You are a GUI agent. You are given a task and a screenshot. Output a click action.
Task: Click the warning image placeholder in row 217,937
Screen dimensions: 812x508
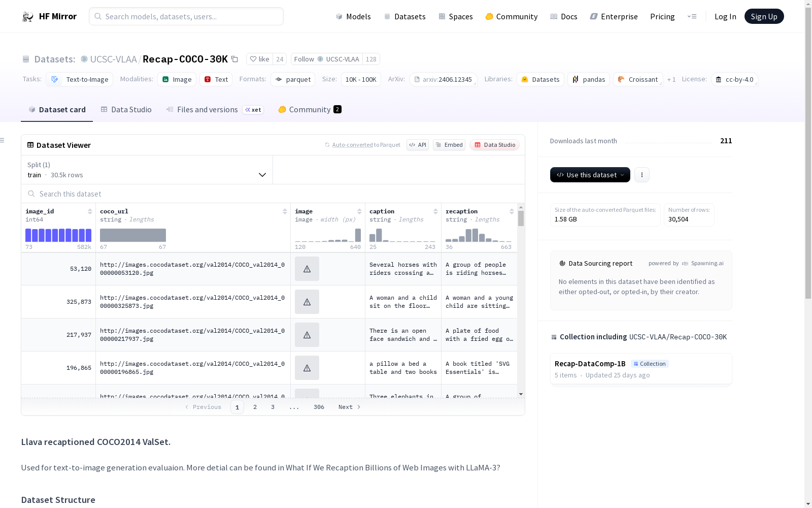[307, 335]
